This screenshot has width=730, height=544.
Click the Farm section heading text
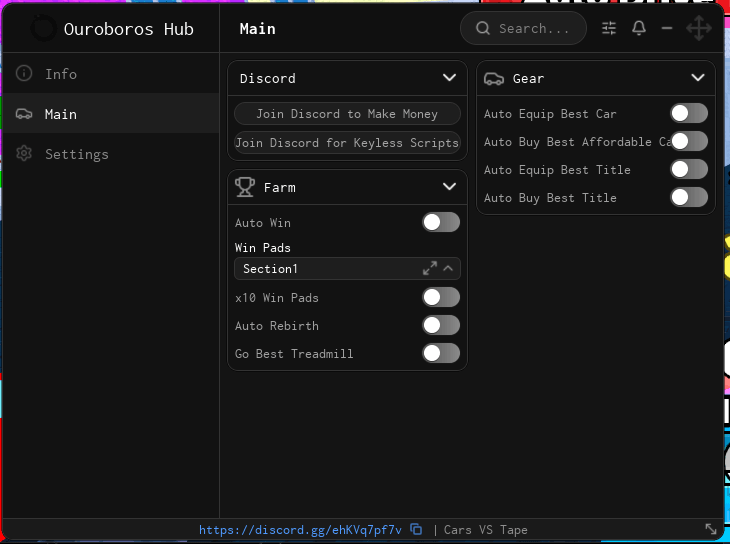[x=279, y=187]
